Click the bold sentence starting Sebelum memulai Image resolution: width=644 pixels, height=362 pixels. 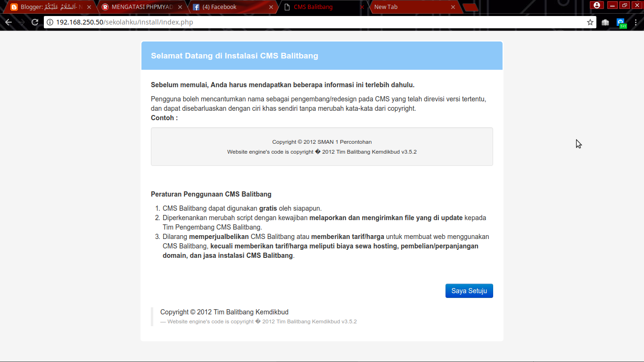click(283, 85)
